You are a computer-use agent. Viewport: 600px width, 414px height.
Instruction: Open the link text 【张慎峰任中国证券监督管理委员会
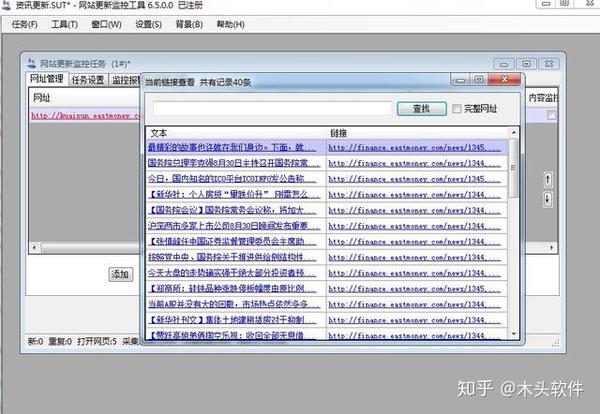[232, 241]
